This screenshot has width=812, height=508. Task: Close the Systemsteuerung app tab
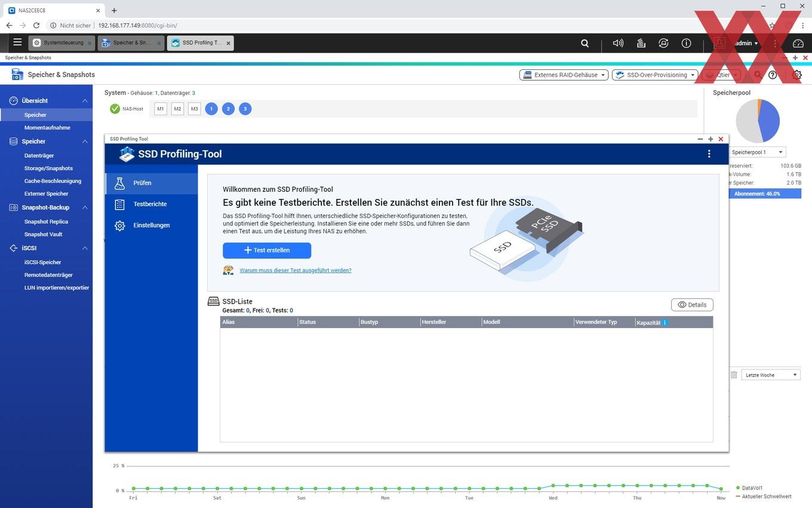90,43
